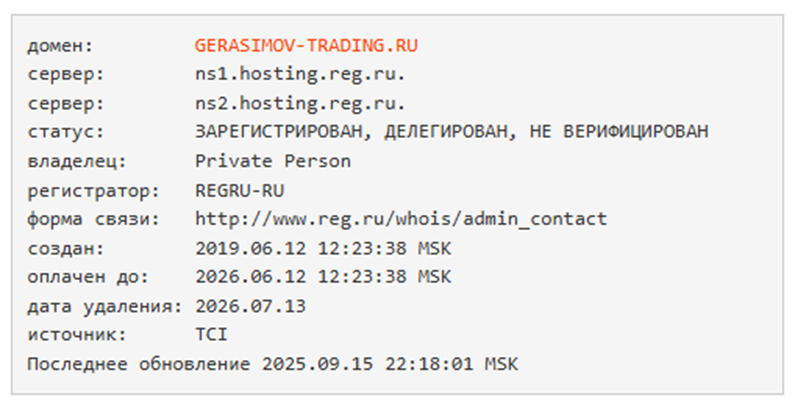Click the дата удаления: field label
795x409 pixels.
104,306
